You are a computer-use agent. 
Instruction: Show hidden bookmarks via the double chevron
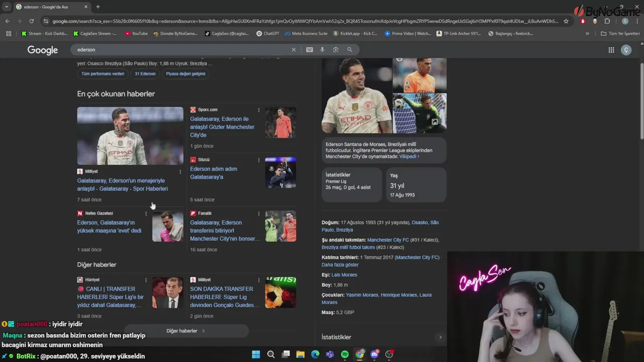coord(587,34)
